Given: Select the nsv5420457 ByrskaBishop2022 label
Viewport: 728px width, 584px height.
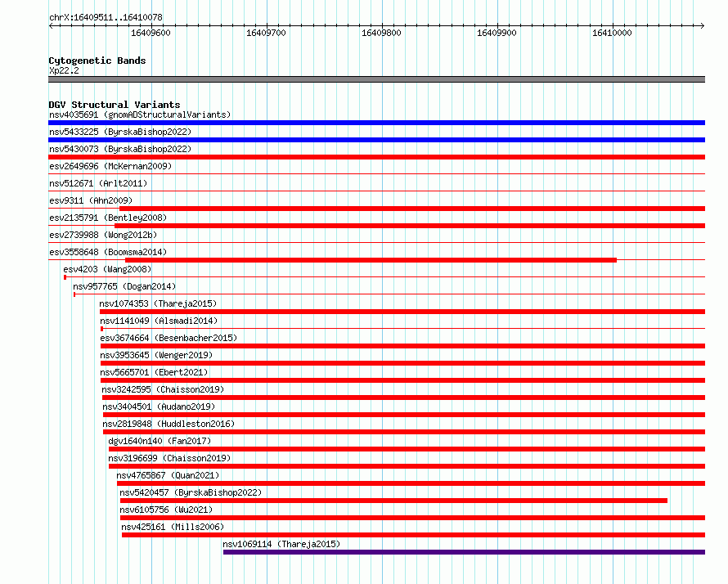Looking at the screenshot, I should [x=191, y=492].
